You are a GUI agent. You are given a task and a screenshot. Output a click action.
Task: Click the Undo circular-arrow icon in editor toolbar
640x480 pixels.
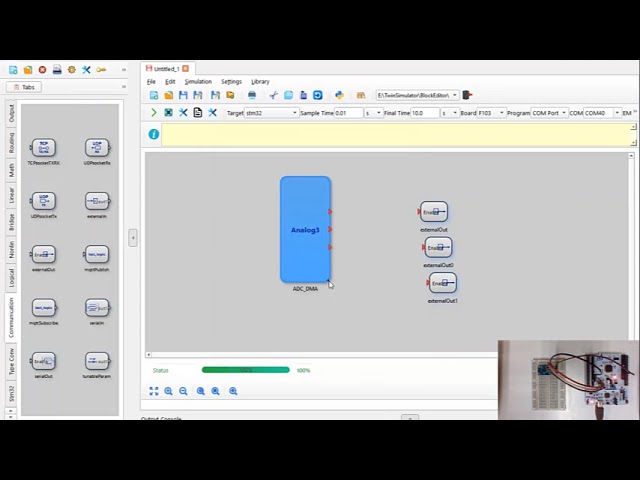coord(318,95)
